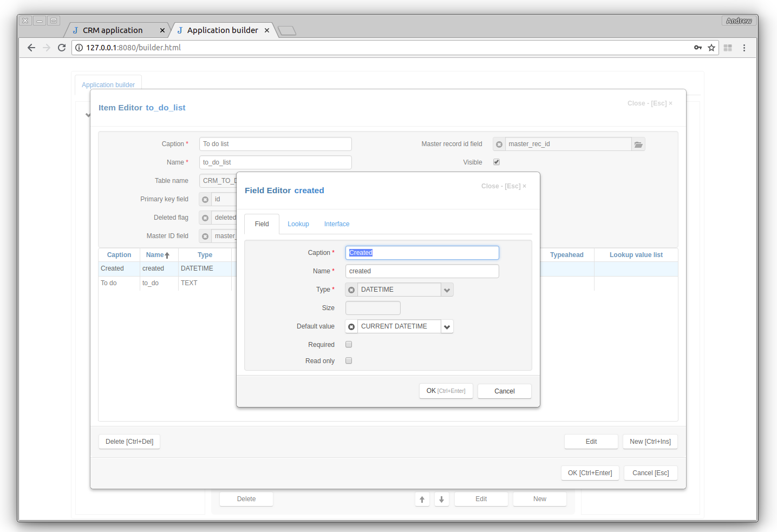Click Item Editor OK [Ctrl+Enter] button

590,473
